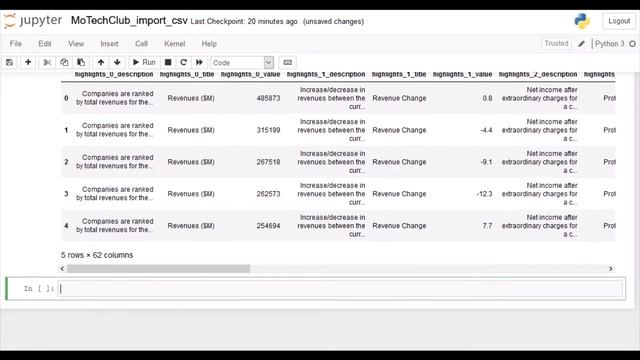The image size is (640, 360).
Task: Restart the kernel icon
Action: click(184, 62)
